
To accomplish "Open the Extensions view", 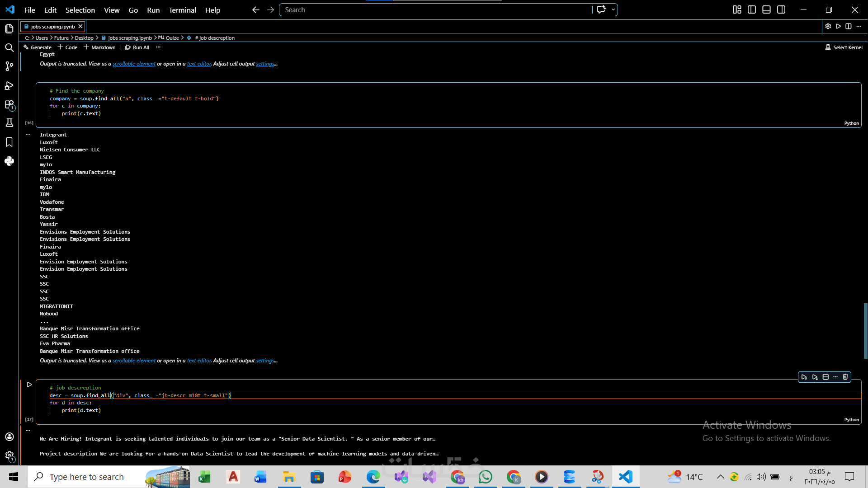I will [9, 105].
